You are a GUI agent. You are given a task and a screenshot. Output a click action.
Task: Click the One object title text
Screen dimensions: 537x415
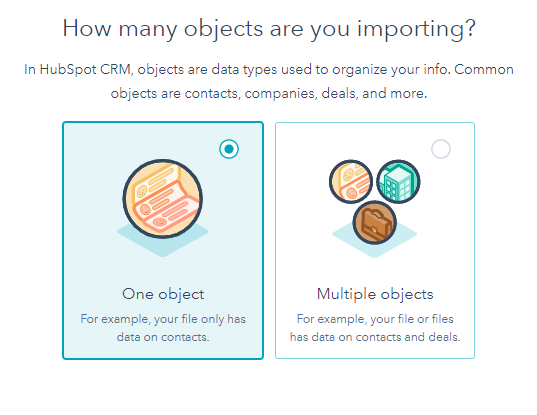[x=163, y=294]
